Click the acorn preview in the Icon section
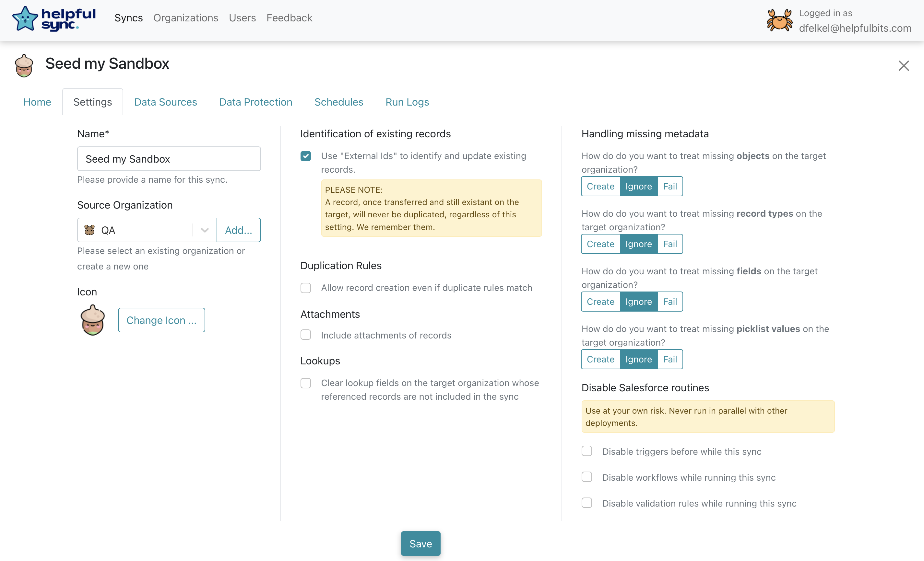 (92, 320)
